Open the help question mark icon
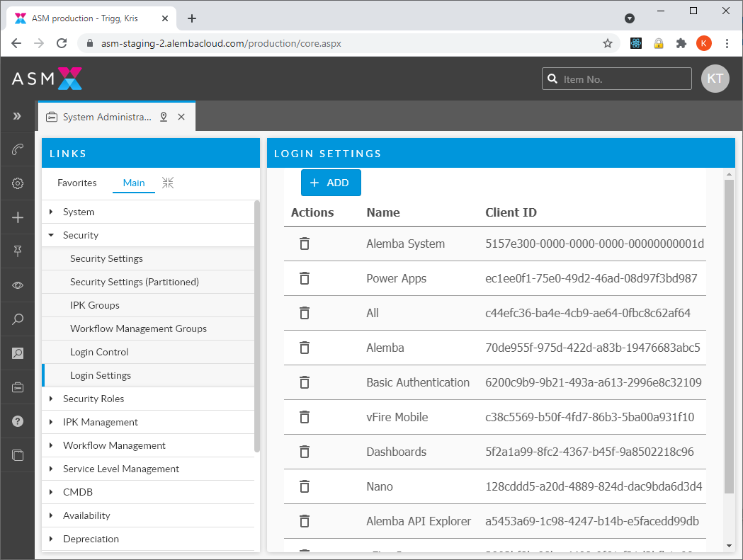Viewport: 743px width, 560px height. click(x=18, y=421)
